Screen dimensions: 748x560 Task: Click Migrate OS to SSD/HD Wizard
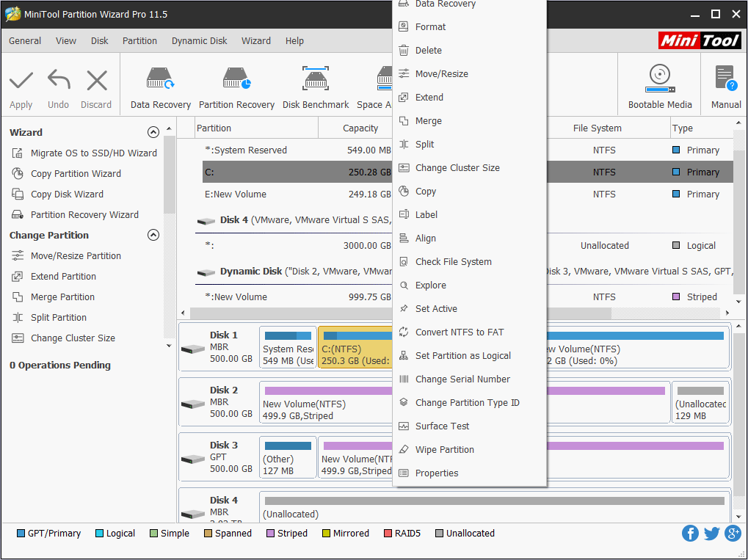coord(93,153)
